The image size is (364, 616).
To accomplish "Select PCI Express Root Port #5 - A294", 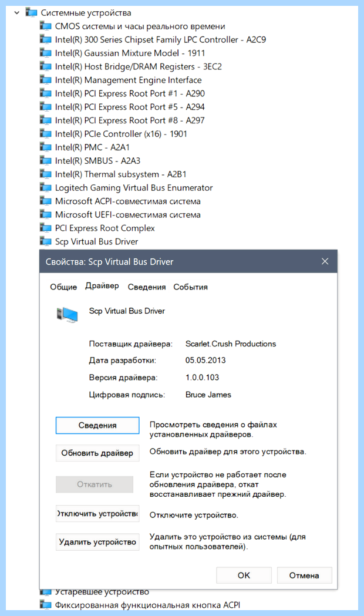I will pyautogui.click(x=130, y=107).
